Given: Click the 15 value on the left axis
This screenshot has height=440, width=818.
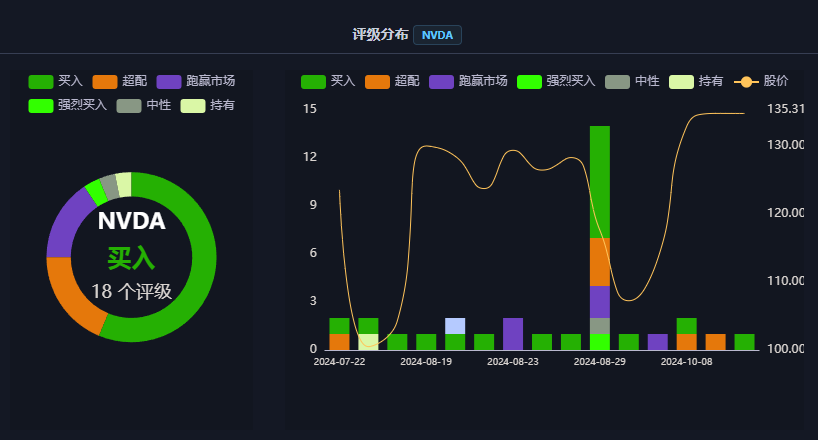Looking at the screenshot, I should tap(310, 109).
